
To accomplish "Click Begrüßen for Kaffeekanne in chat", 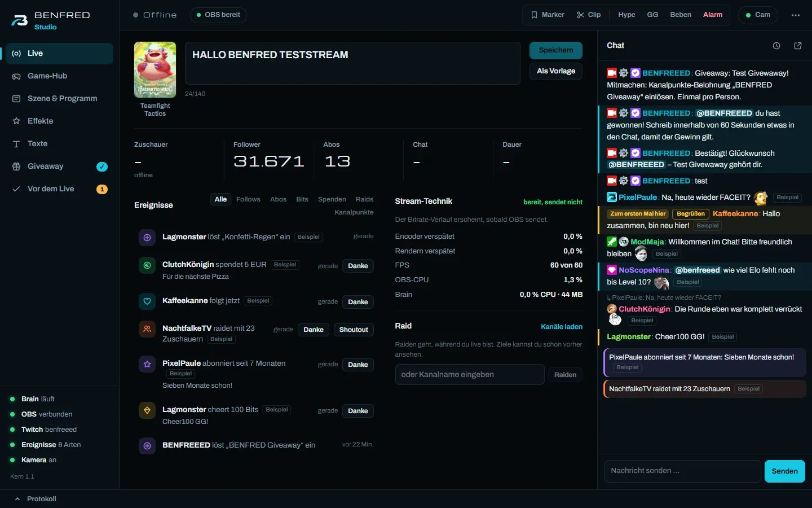I will (691, 214).
